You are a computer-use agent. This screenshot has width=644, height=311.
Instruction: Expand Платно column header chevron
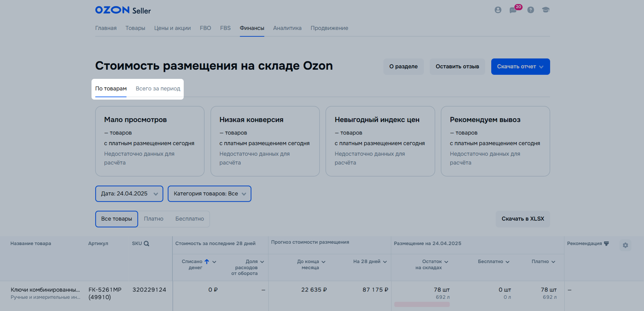553,262
